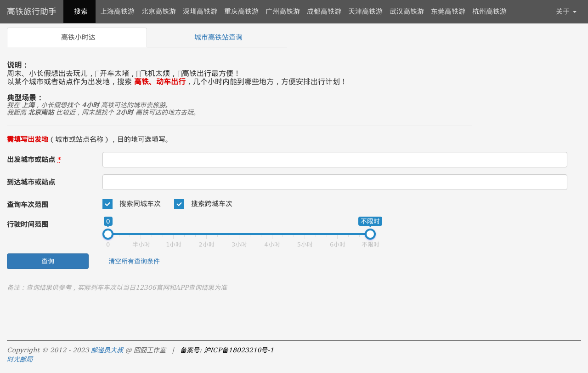
Task: Click 清空所有查询条件 to reset filters
Action: pos(134,261)
